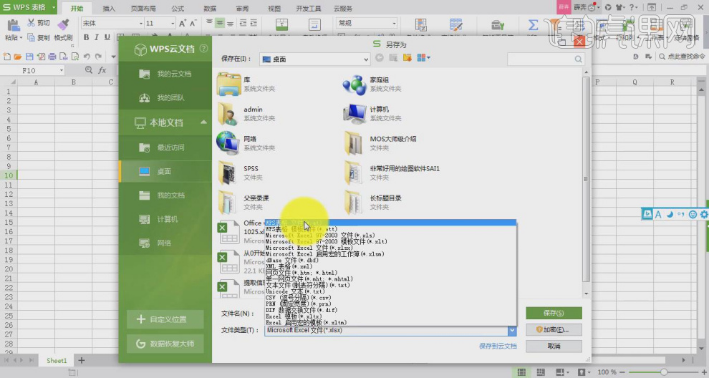The height and width of the screenshot is (378, 709).
Task: Select the Sheet1 tab
Action: [x=57, y=360]
